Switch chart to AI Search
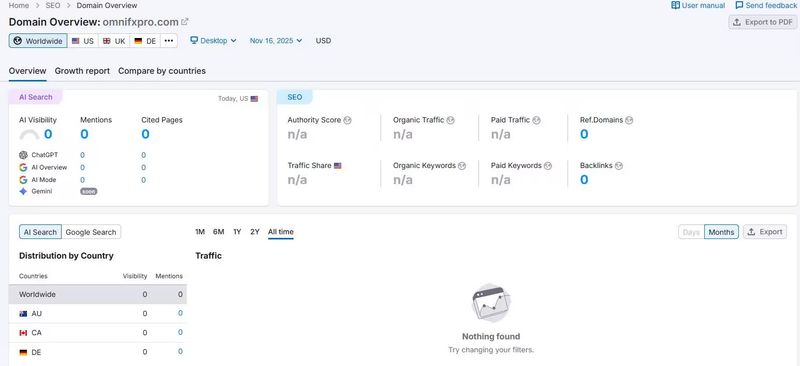Screen dimensions: 800x366 tap(40, 232)
